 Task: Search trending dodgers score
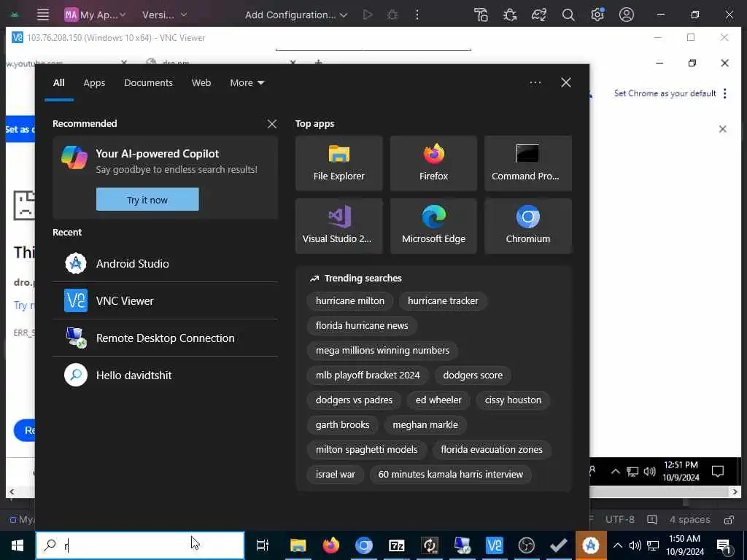pyautogui.click(x=473, y=376)
